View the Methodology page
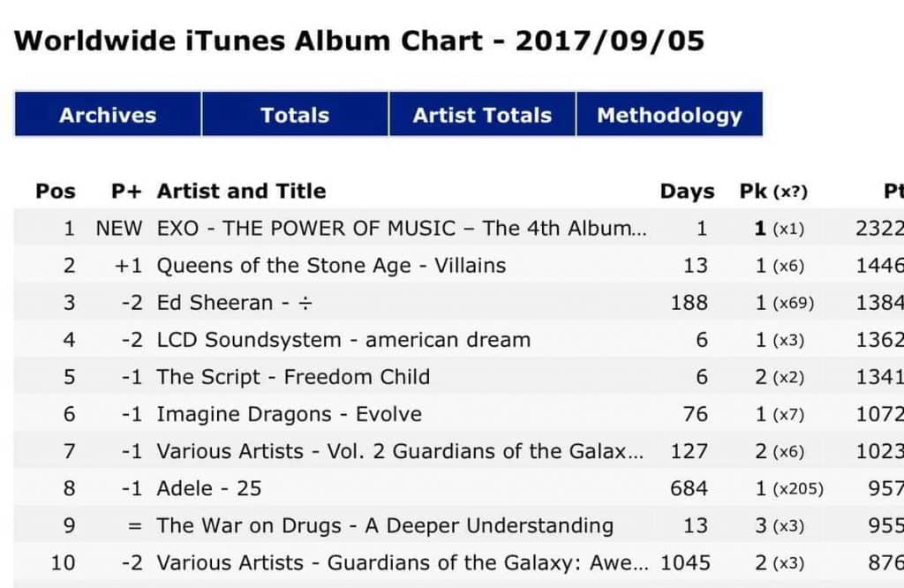The height and width of the screenshot is (588, 904). (669, 116)
